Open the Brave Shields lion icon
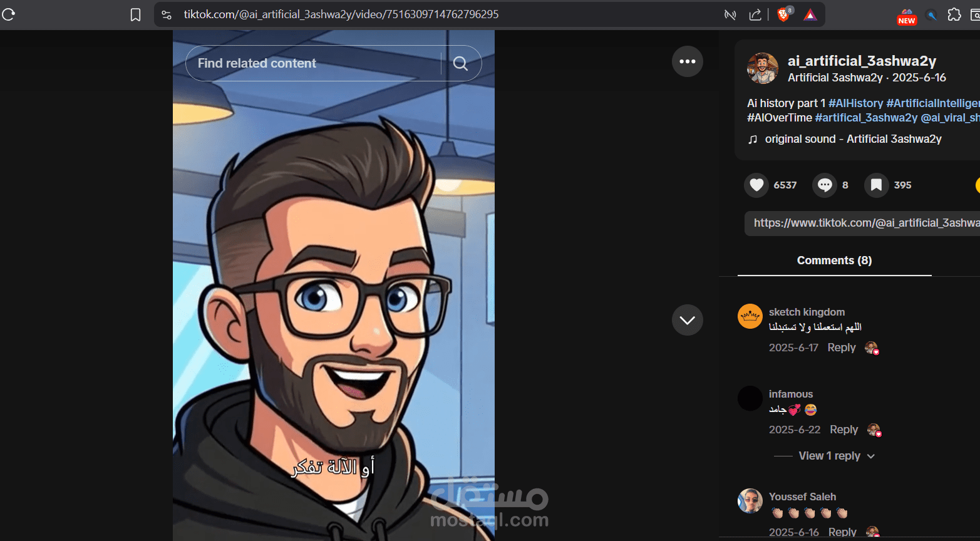 784,14
